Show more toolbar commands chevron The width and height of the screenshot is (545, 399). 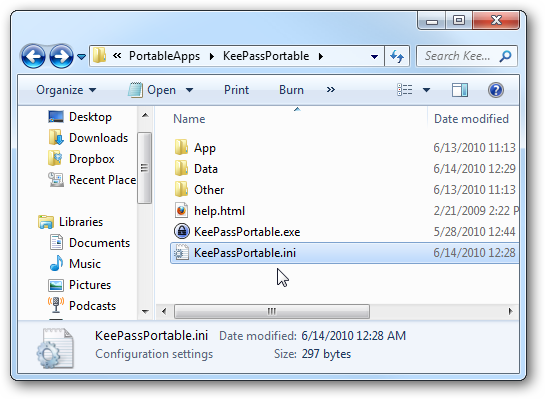331,90
